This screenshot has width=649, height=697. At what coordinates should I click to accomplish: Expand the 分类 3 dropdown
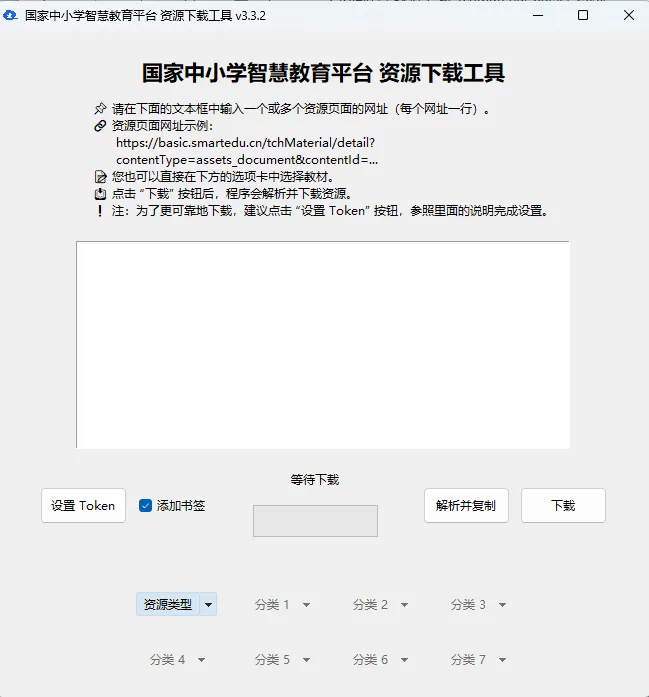coord(478,605)
